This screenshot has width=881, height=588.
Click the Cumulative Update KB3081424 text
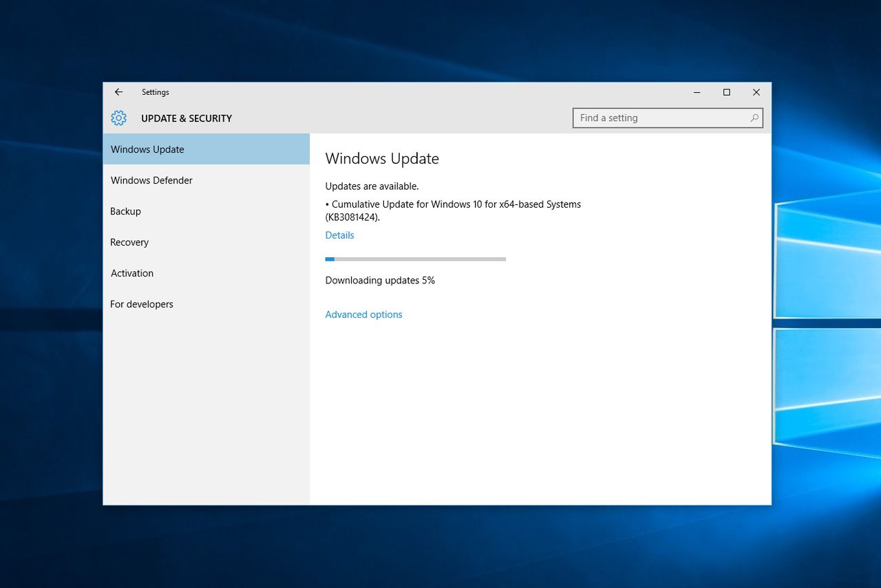click(453, 210)
